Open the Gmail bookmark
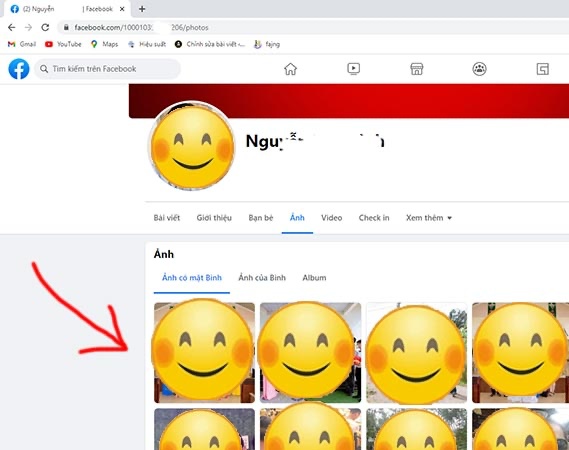Viewport: 569px width, 450px height. click(x=22, y=44)
